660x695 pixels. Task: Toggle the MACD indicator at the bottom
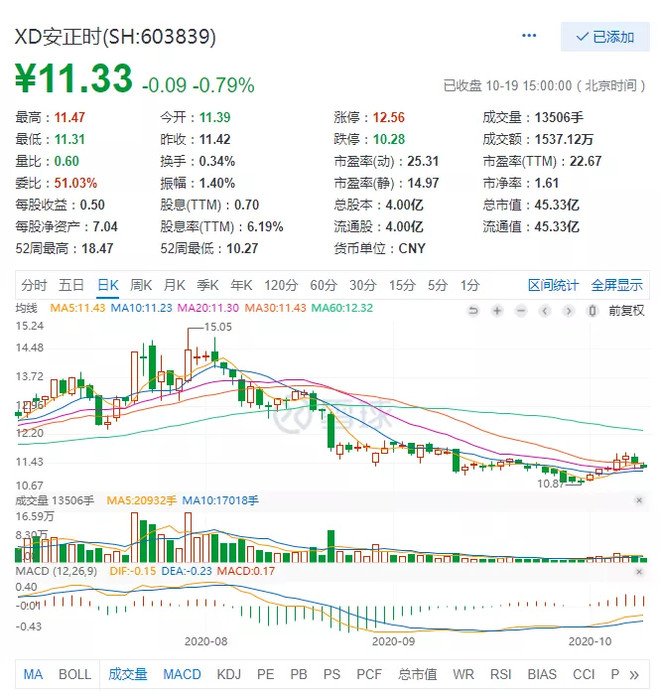pos(182,675)
